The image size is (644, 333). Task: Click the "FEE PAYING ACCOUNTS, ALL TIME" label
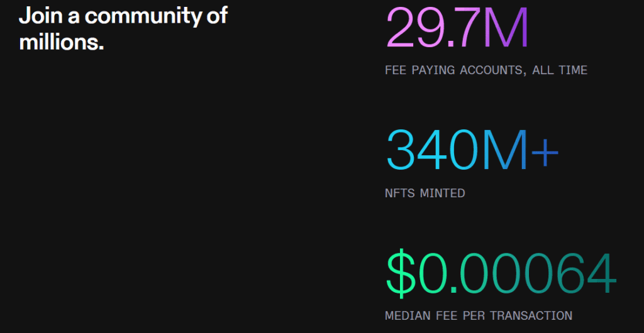tap(486, 70)
